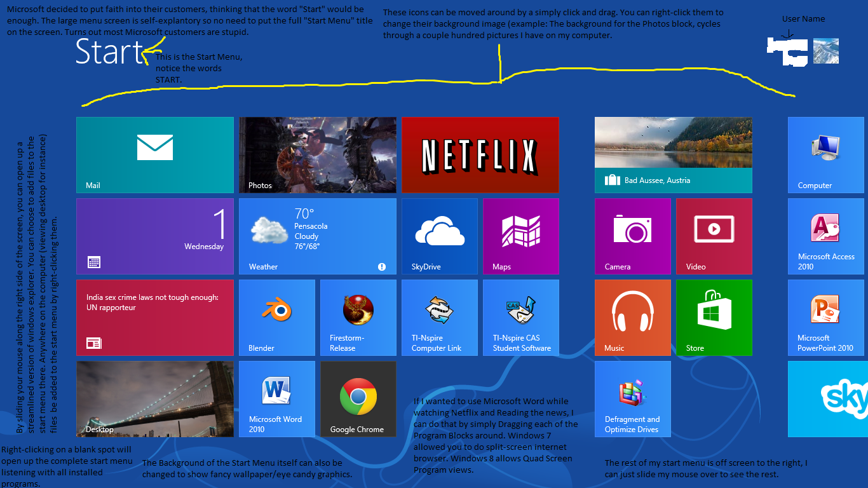This screenshot has height=488, width=868.
Task: Click the user account picture
Action: coord(826,51)
